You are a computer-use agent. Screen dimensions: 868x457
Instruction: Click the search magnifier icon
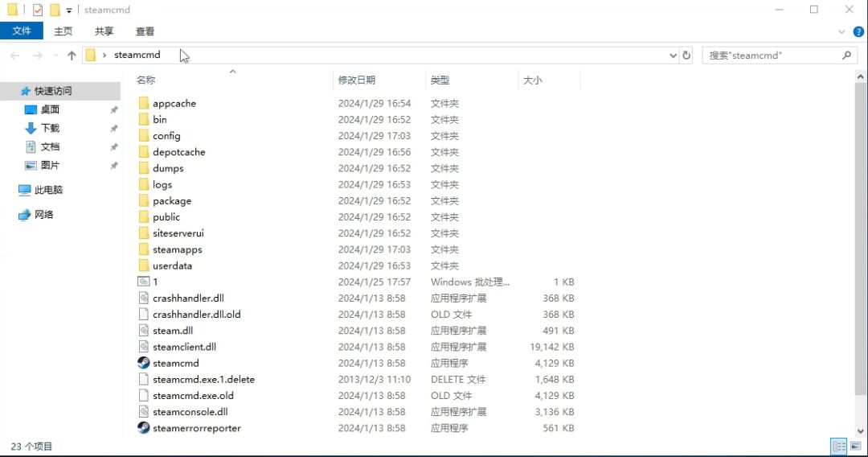click(846, 56)
